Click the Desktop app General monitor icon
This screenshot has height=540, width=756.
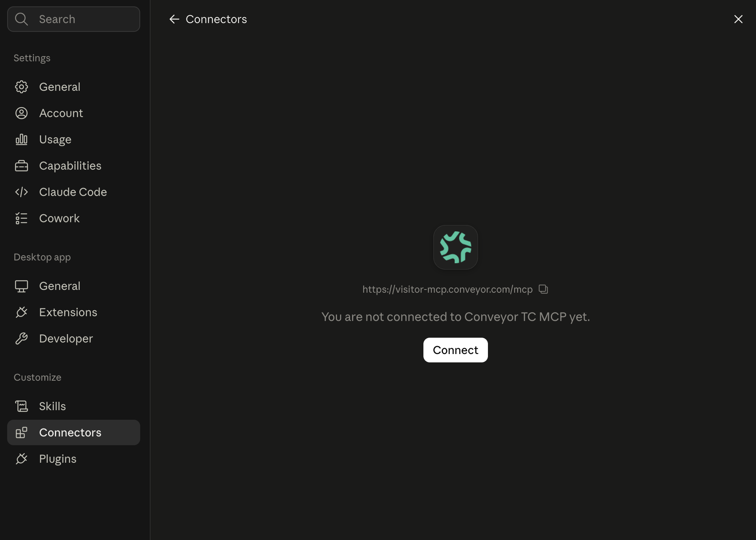22,286
